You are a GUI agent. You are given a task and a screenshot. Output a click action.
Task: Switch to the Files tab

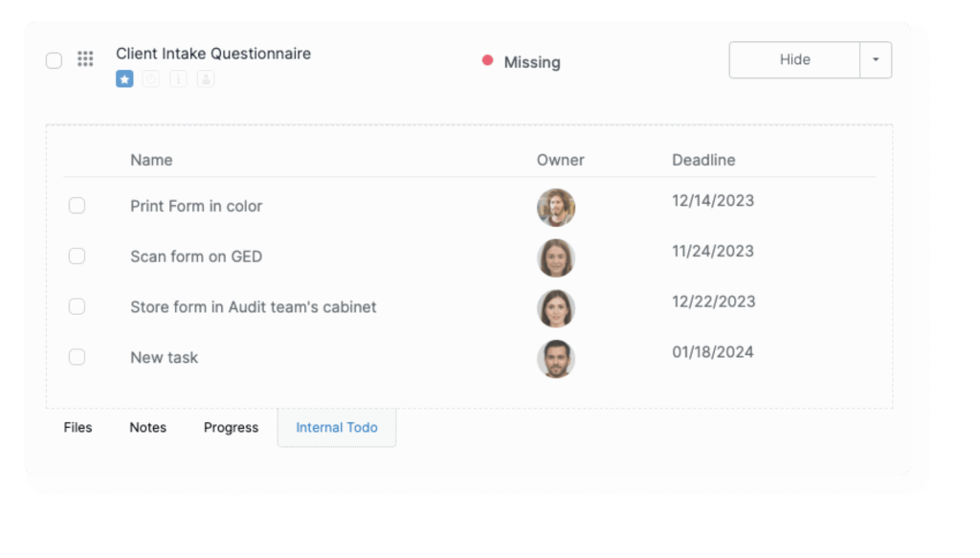(x=78, y=428)
